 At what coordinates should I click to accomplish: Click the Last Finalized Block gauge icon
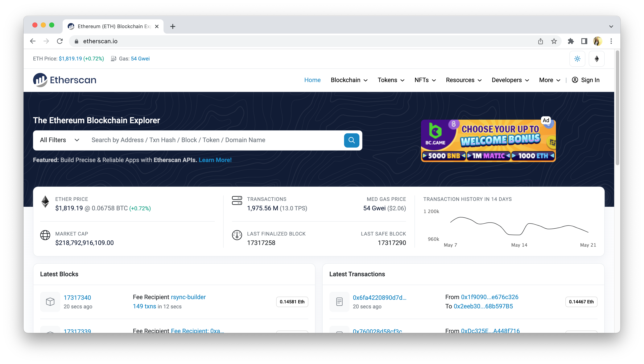237,235
